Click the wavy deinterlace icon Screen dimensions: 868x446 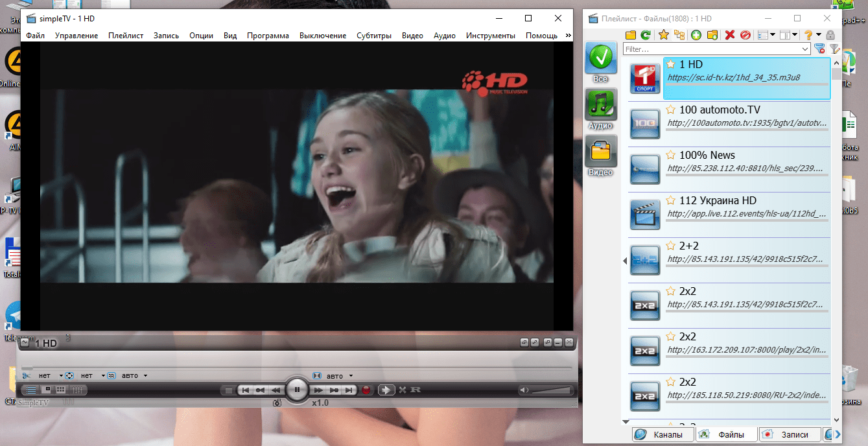(x=111, y=375)
